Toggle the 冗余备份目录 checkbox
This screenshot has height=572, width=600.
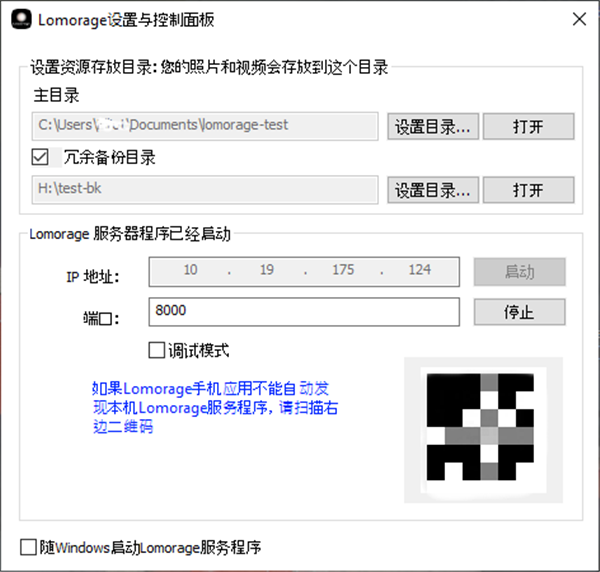pos(41,157)
